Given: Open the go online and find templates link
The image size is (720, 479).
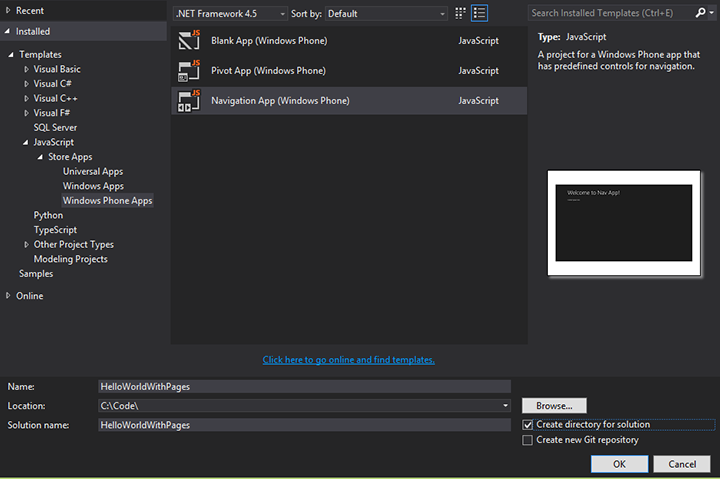Looking at the screenshot, I should point(349,360).
